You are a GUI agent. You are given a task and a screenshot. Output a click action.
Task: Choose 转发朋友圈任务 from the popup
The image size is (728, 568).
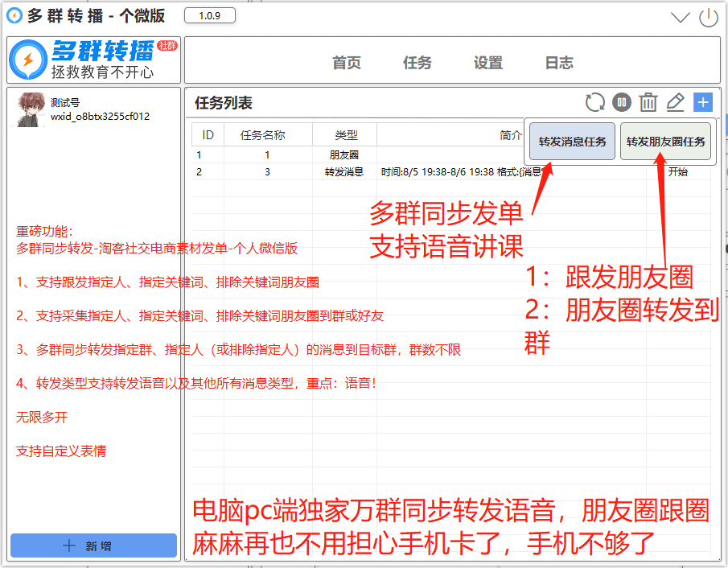tap(665, 141)
